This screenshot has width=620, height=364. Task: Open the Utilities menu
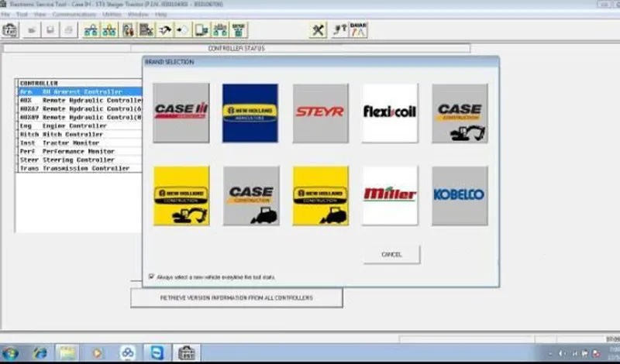pos(112,14)
